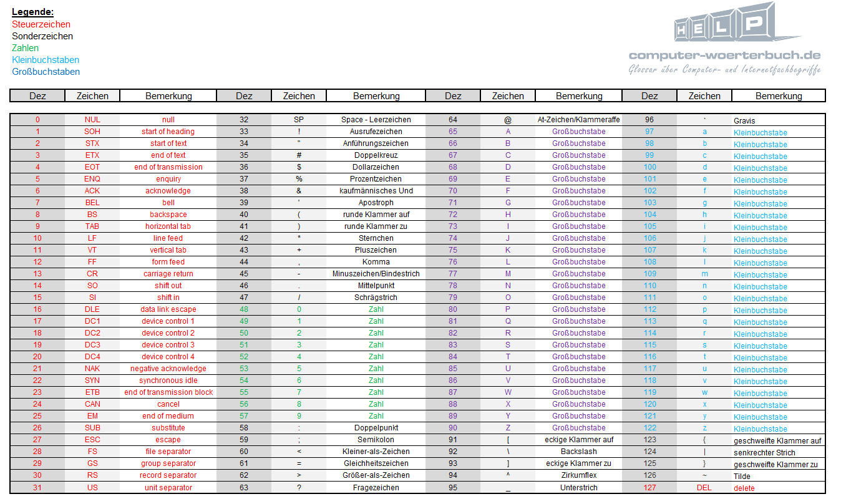
Task: Select the 'Dollarzeichen' cell
Action: tap(376, 167)
